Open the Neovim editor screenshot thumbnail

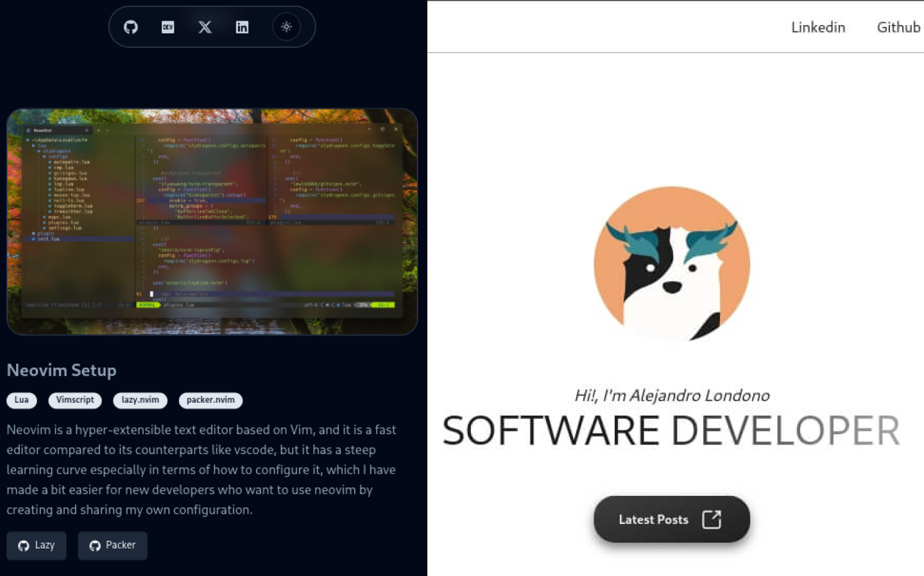tap(212, 222)
